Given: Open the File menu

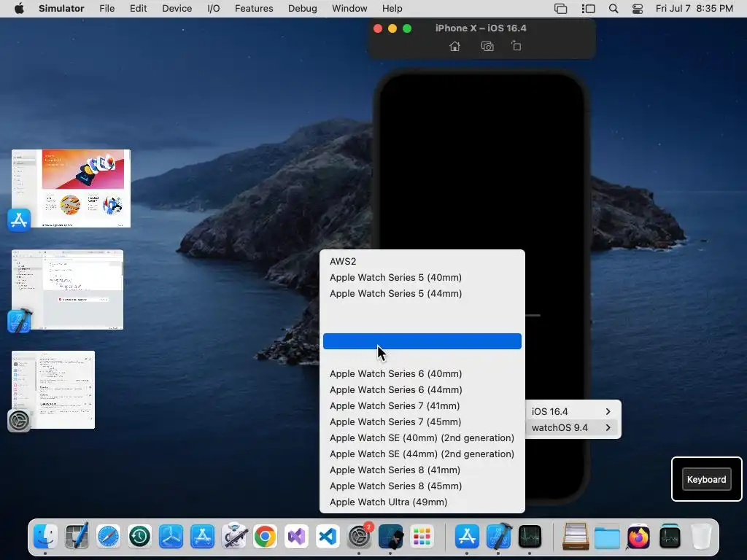Looking at the screenshot, I should click(107, 9).
